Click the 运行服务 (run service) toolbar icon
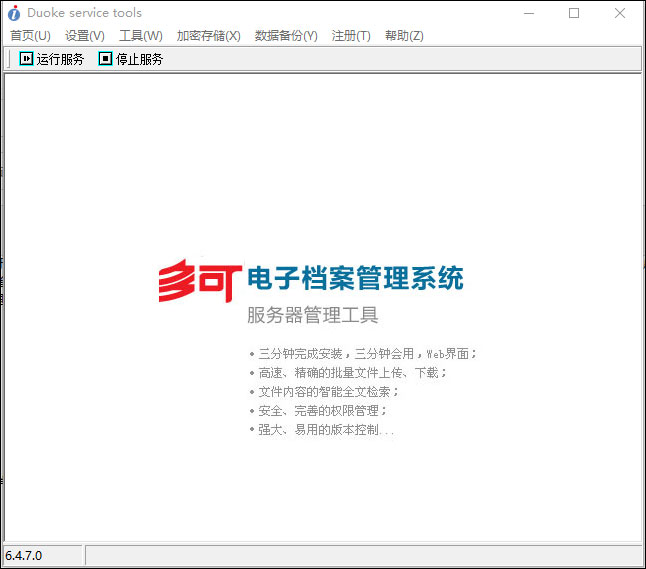 tap(27, 59)
